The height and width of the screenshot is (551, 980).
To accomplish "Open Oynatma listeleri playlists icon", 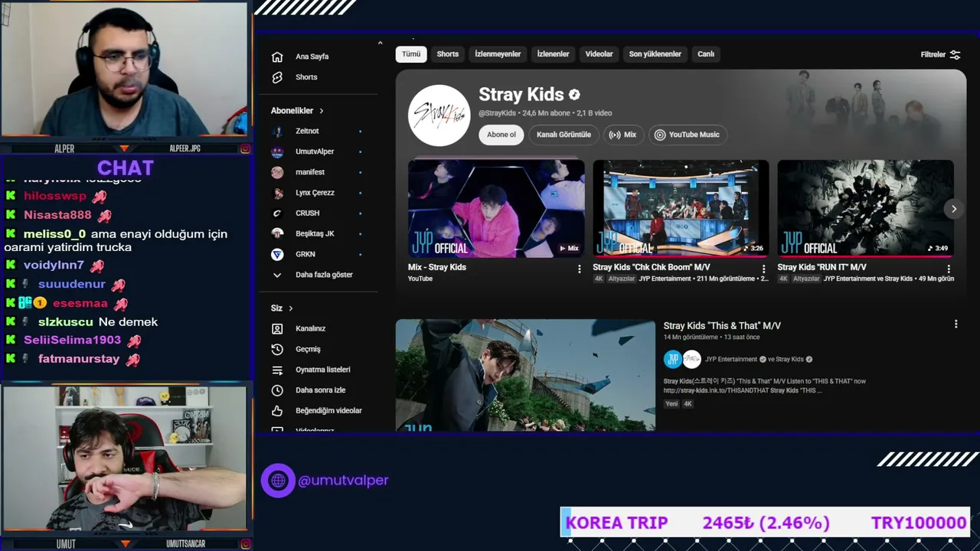I will pyautogui.click(x=277, y=370).
